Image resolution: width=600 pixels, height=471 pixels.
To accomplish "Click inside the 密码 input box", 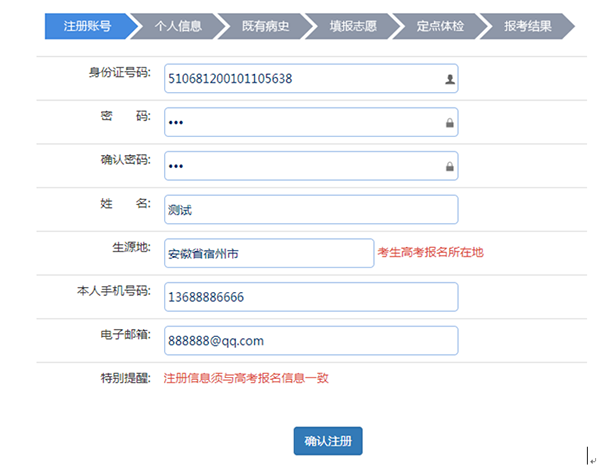I will 300,123.
